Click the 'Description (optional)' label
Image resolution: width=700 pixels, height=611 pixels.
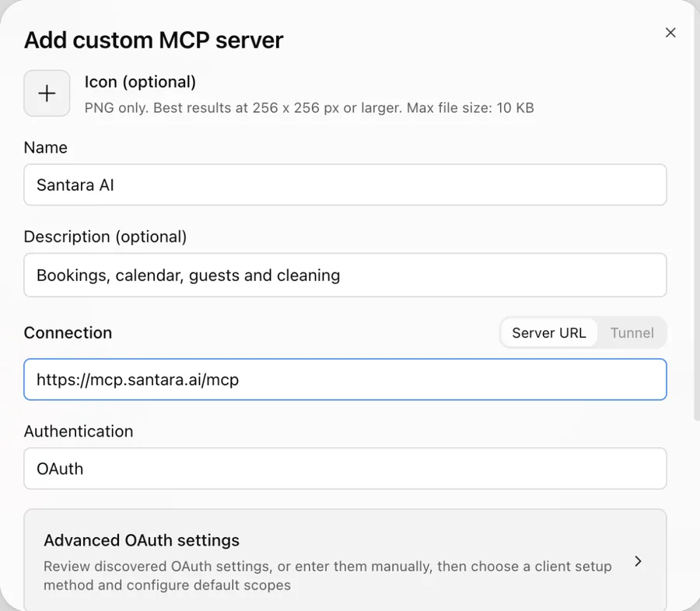coord(105,237)
